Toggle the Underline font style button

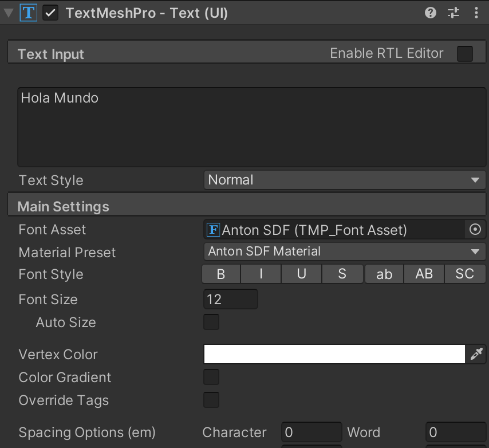pyautogui.click(x=302, y=274)
